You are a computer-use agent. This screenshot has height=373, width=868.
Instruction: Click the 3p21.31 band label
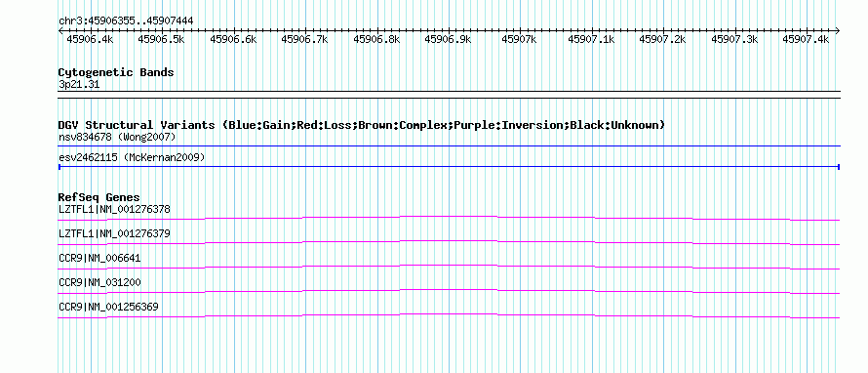tap(79, 85)
